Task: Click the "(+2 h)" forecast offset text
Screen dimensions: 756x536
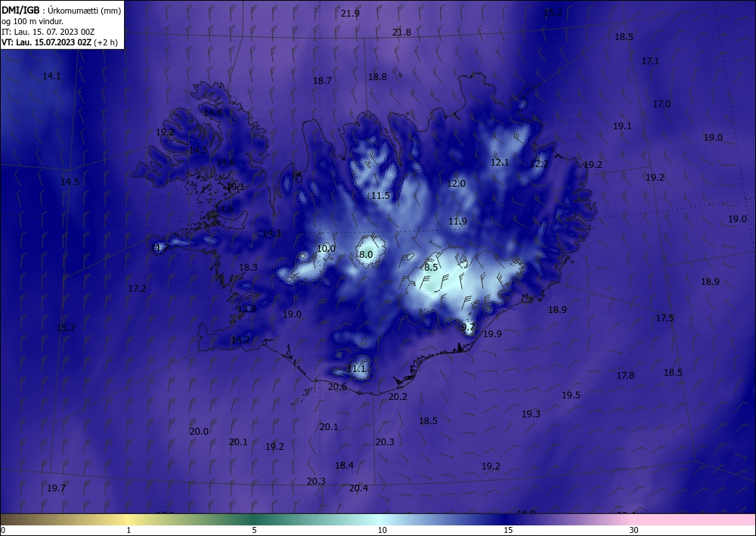Action: click(x=107, y=42)
